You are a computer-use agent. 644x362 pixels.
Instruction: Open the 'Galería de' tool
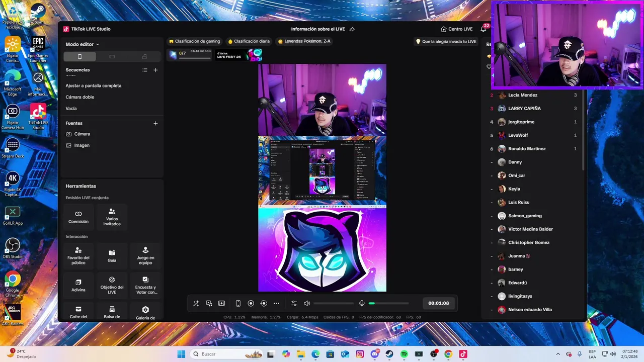145,312
